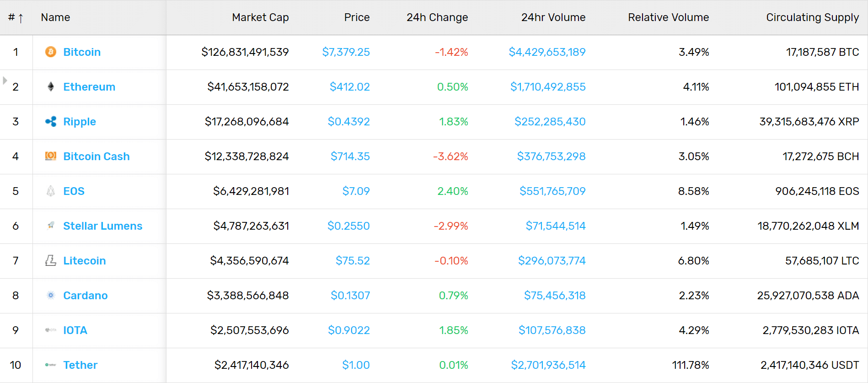This screenshot has width=868, height=383.
Task: Click the Stellar Lumens rocket icon
Action: (x=51, y=225)
